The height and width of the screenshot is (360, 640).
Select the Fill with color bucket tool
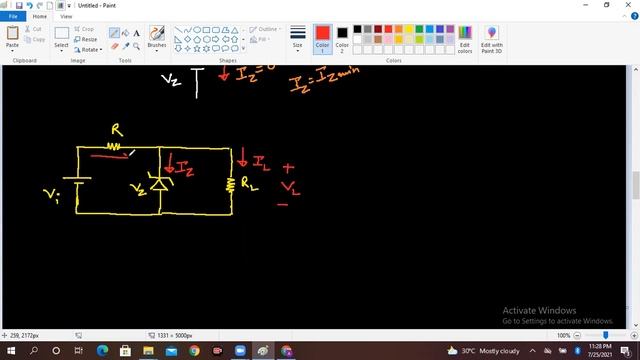pyautogui.click(x=126, y=33)
